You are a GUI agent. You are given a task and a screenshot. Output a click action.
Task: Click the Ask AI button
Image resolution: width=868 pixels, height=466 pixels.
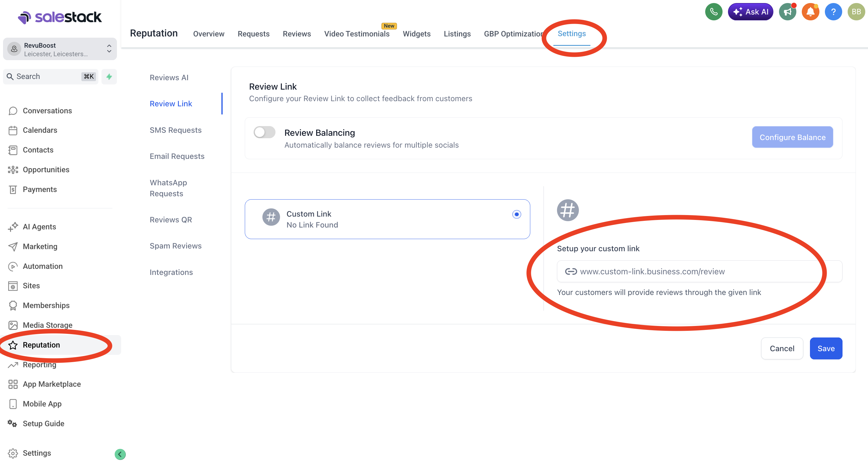pyautogui.click(x=750, y=12)
